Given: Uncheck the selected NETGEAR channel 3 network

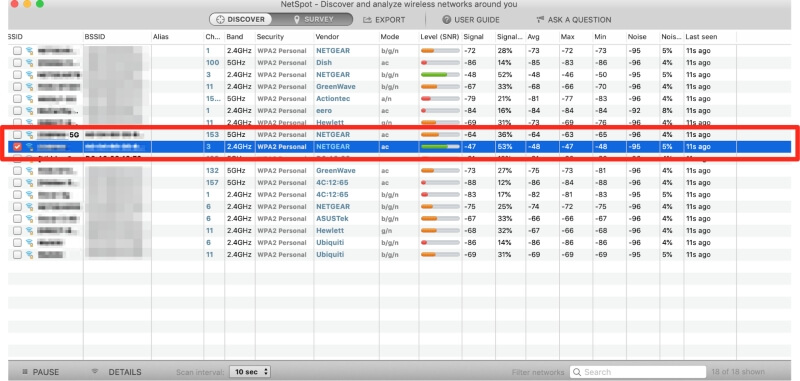Looking at the screenshot, I should pyautogui.click(x=17, y=146).
